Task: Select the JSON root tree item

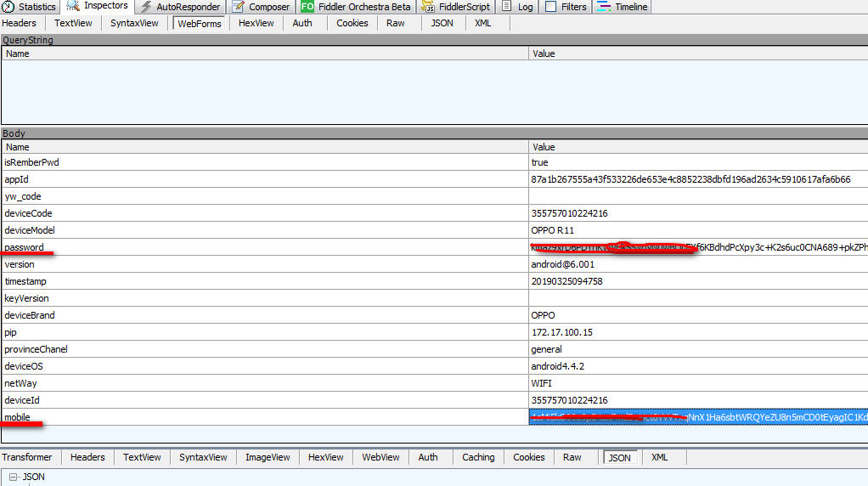Action: tap(33, 477)
